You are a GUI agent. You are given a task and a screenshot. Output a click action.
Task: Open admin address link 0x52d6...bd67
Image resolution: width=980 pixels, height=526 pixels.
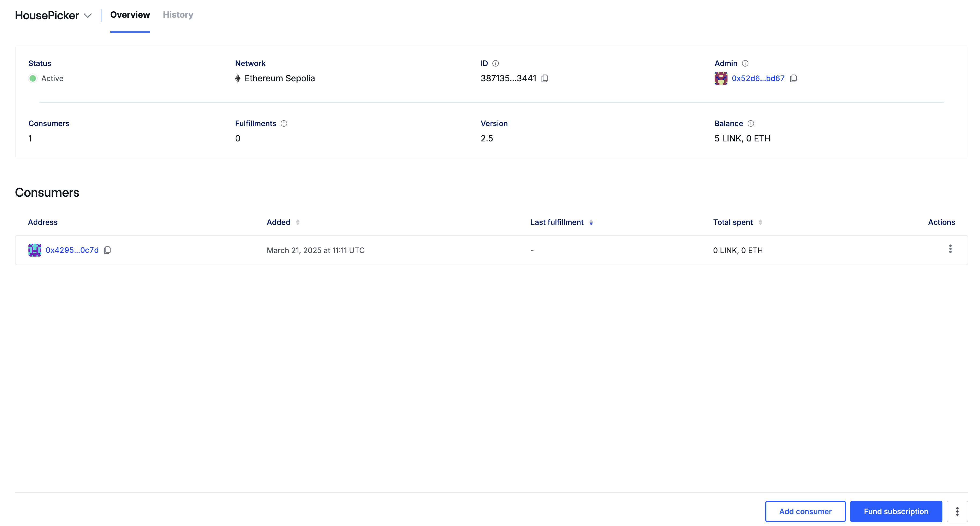pos(758,78)
